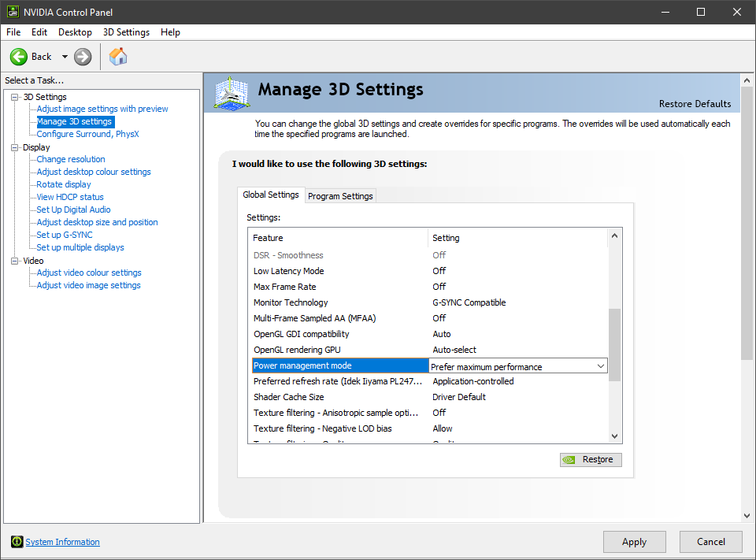The image size is (756, 560).
Task: Click the green Back arrow icon
Action: coord(19,57)
